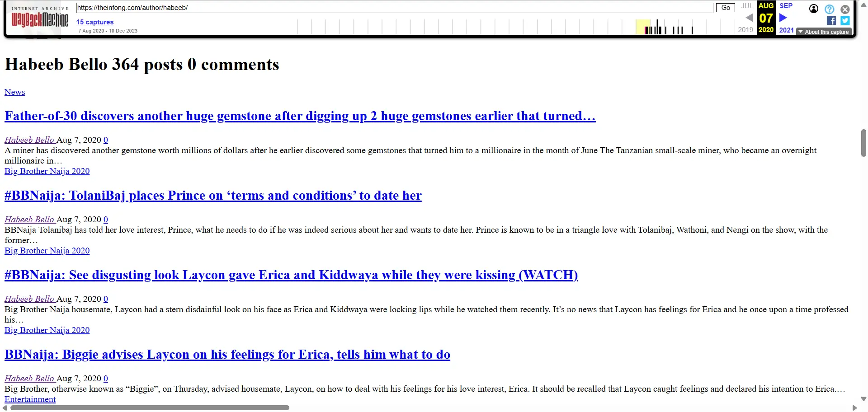
Task: Go to previous capture arrow
Action: pyautogui.click(x=749, y=18)
